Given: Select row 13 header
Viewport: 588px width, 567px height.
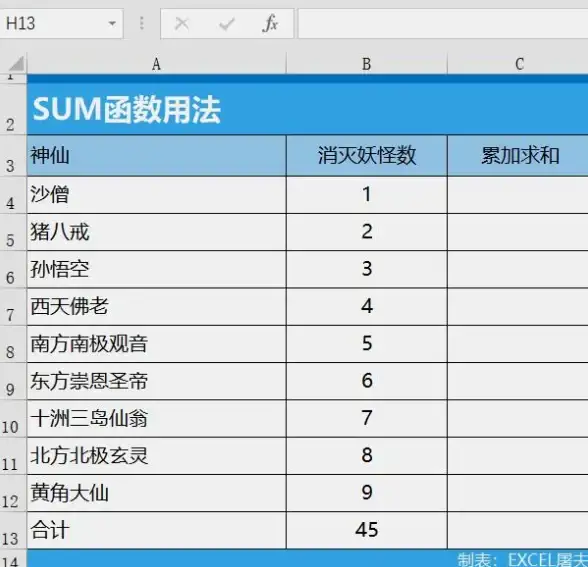Looking at the screenshot, I should coord(13,530).
